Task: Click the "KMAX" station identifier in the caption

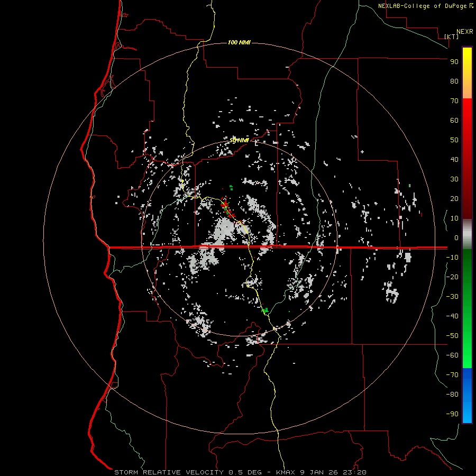Action: (x=286, y=472)
